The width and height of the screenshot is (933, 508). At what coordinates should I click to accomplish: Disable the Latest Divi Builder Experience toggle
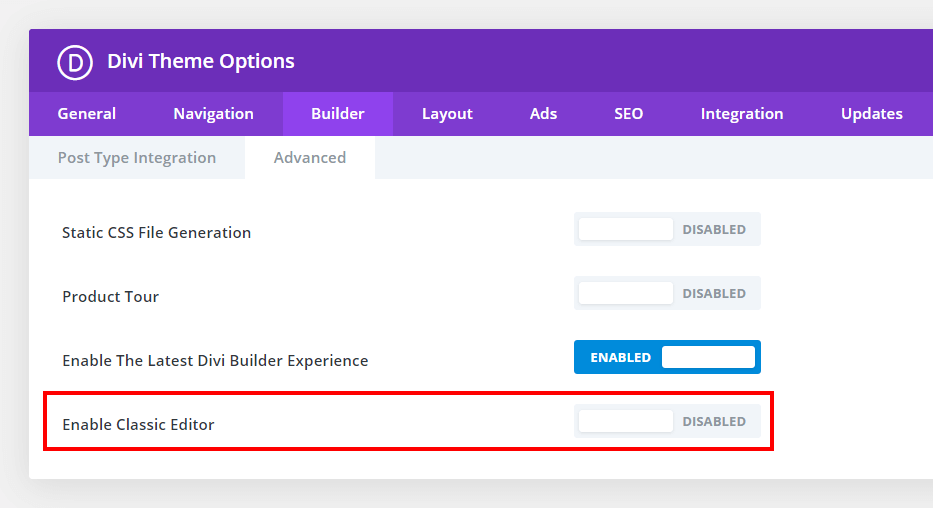[667, 357]
